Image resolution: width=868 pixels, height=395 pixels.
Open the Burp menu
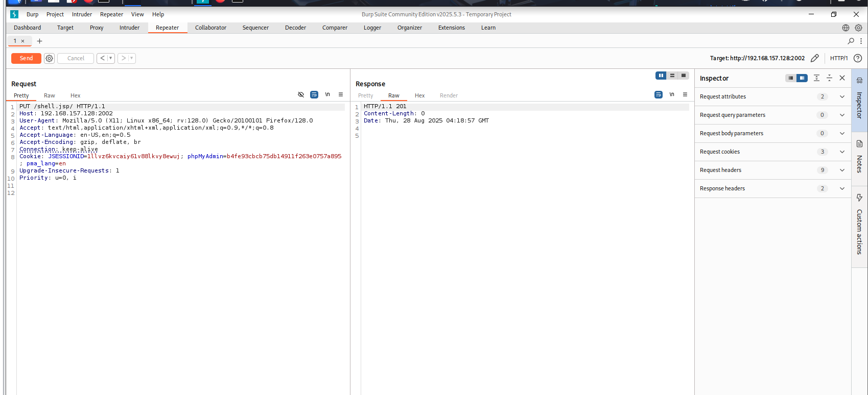[x=32, y=14]
